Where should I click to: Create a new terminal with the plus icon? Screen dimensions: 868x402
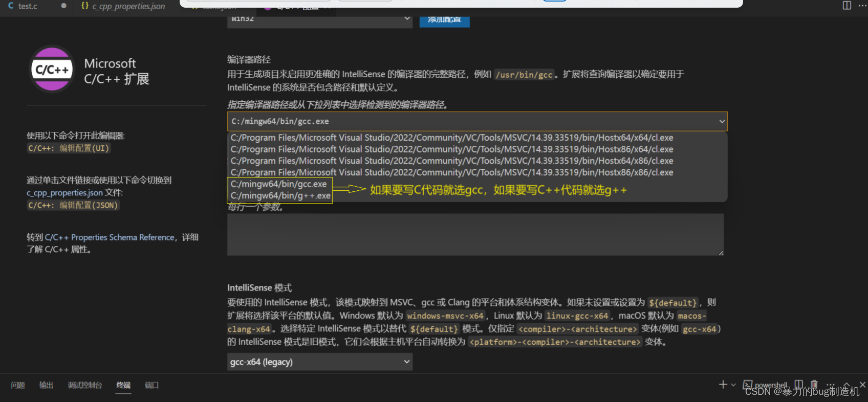tap(723, 384)
